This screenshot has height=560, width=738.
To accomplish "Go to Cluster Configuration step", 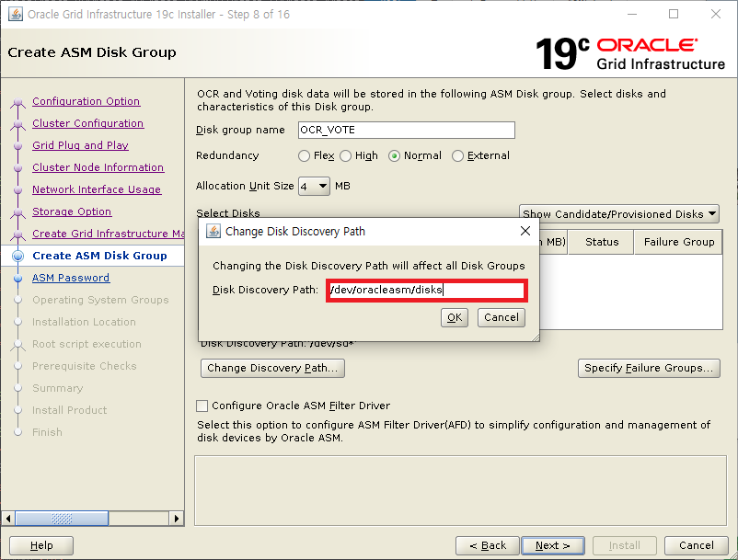I will pos(88,123).
